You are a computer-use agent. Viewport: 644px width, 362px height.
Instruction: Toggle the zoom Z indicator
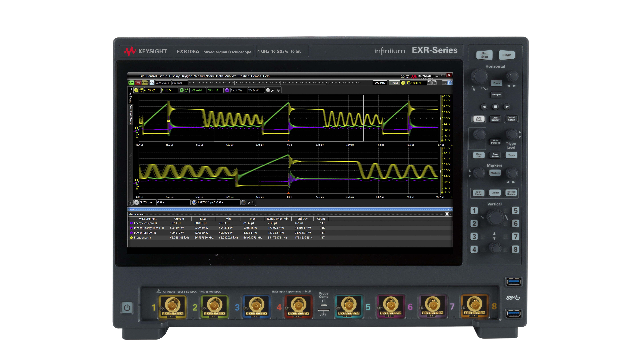pyautogui.click(x=194, y=202)
